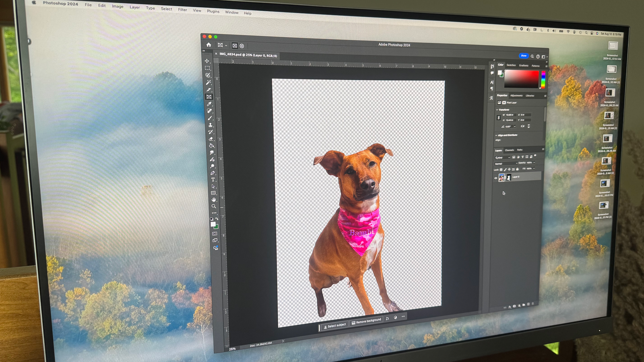Click the Width field in Transform
644x362 pixels.
[x=510, y=115]
